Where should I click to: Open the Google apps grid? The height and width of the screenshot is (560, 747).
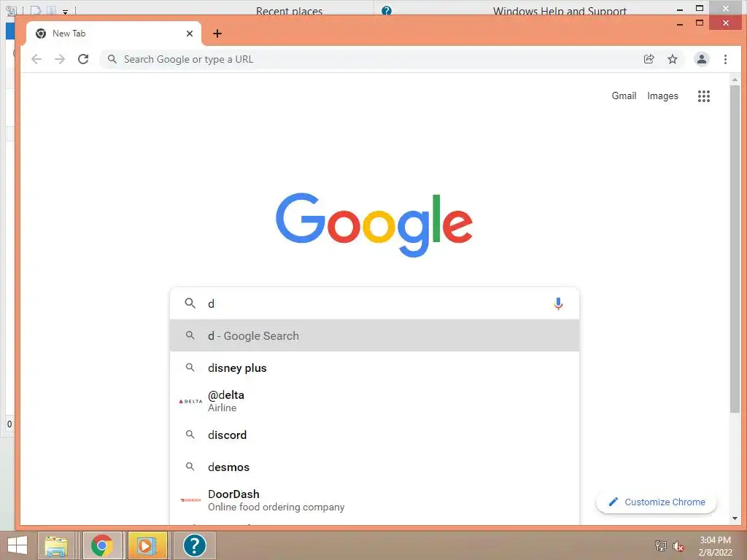tap(704, 96)
